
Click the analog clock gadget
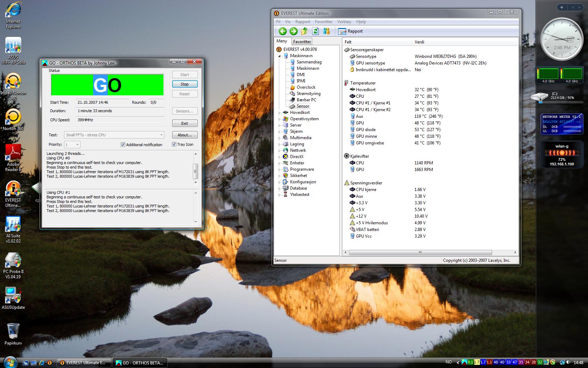[562, 40]
